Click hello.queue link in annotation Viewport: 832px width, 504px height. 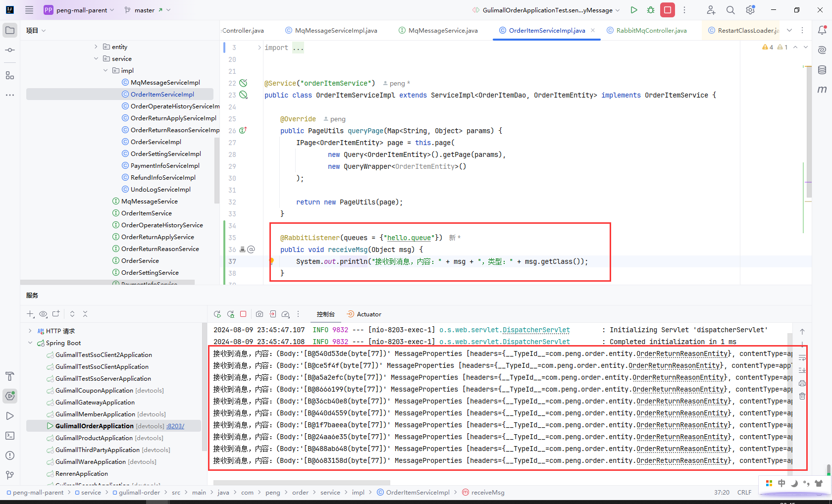409,238
